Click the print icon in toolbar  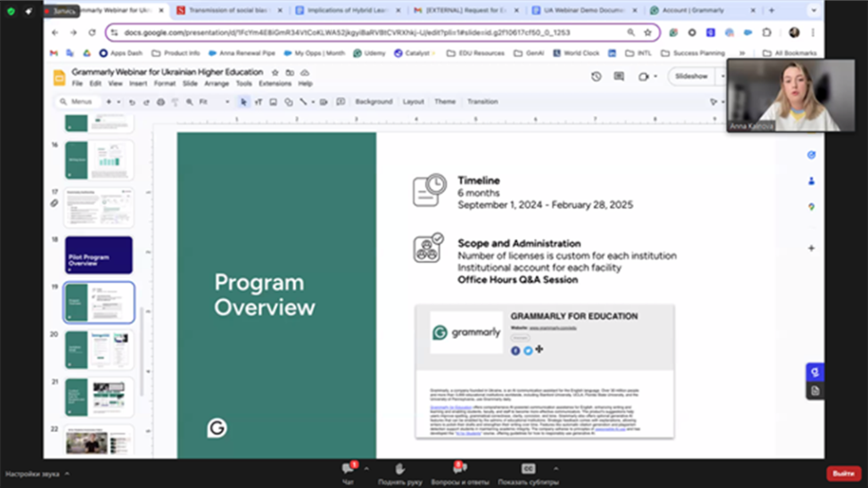pyautogui.click(x=161, y=102)
